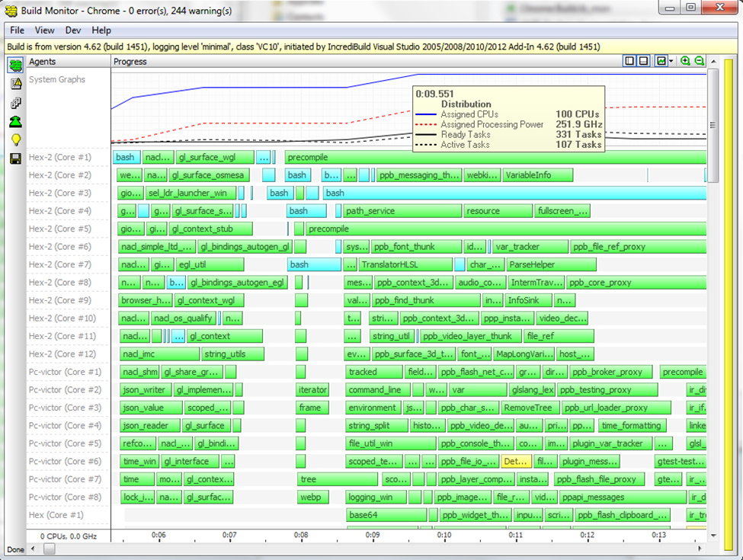The image size is (743, 560).
Task: Click the command_line task bar
Action: pyautogui.click(x=378, y=390)
